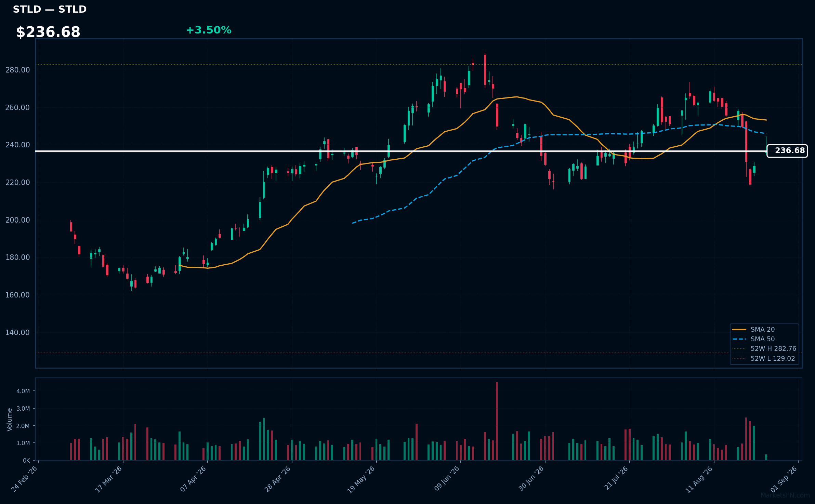
Task: Click the Volume axis title
Action: pyautogui.click(x=10, y=420)
